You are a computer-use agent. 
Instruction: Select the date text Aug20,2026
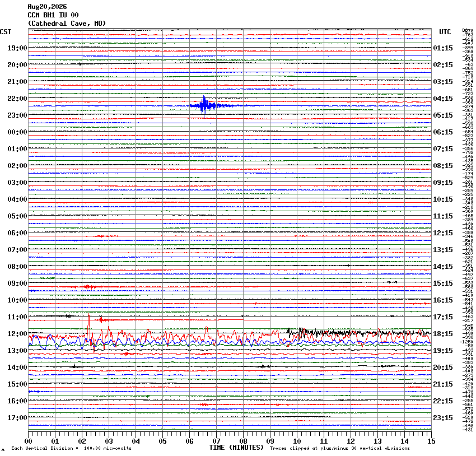point(47,7)
